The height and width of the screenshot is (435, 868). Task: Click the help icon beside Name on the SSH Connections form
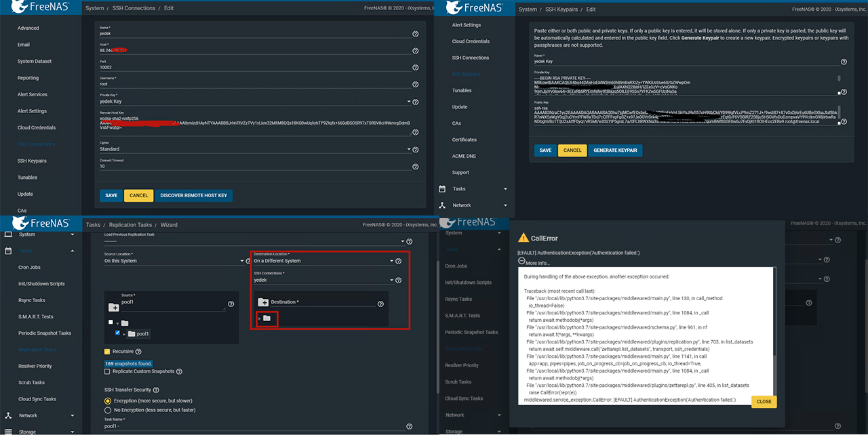[415, 33]
